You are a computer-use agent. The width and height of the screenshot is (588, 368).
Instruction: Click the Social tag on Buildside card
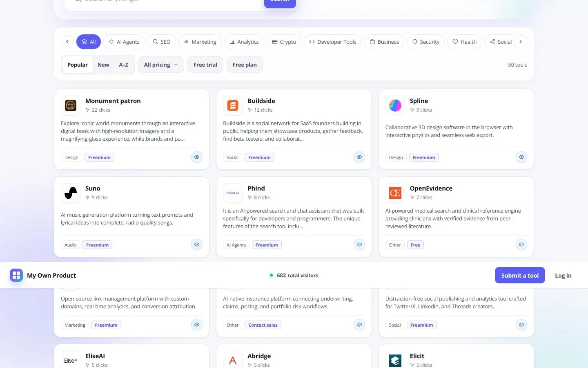point(232,157)
